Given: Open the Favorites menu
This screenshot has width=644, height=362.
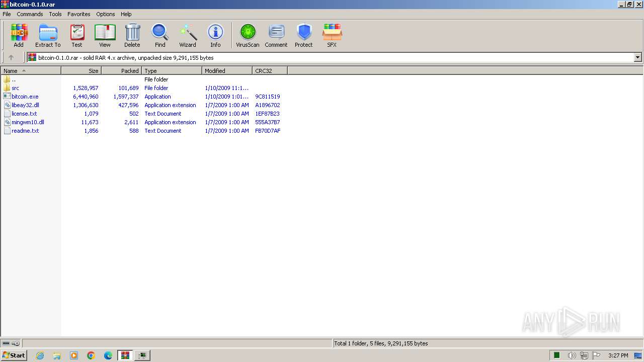Looking at the screenshot, I should (79, 14).
